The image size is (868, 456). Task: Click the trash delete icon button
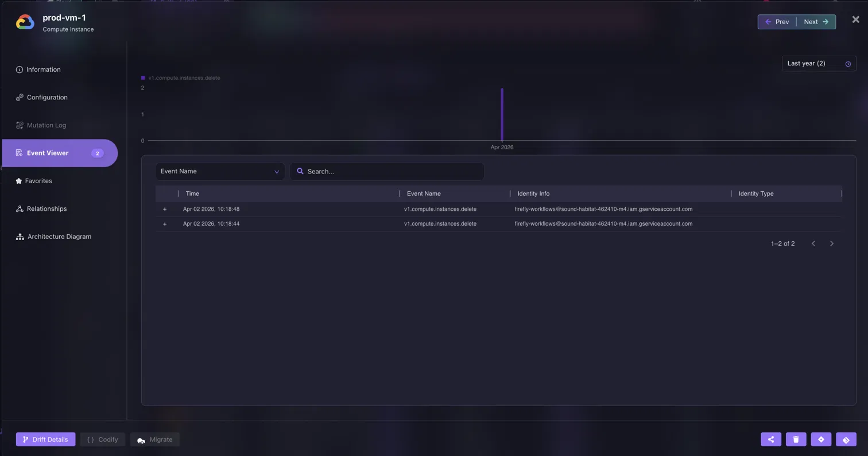tap(796, 439)
